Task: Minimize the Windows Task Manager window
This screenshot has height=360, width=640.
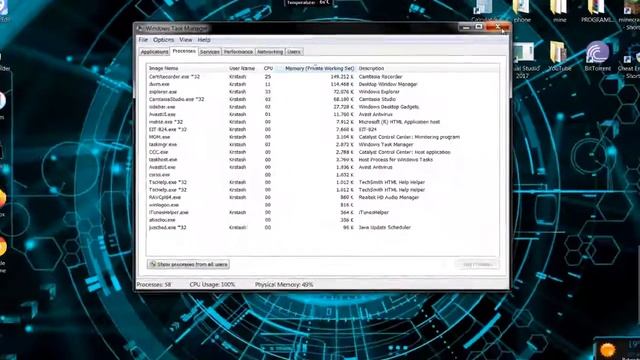Action: click(465, 27)
